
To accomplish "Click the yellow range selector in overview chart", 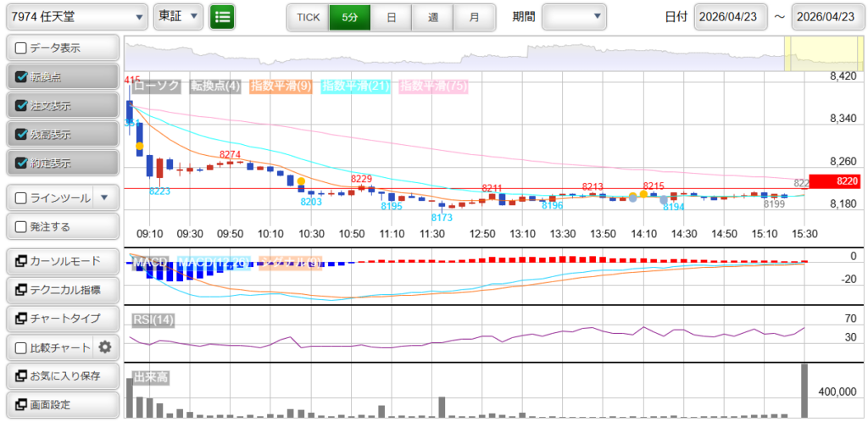I will 811,53.
